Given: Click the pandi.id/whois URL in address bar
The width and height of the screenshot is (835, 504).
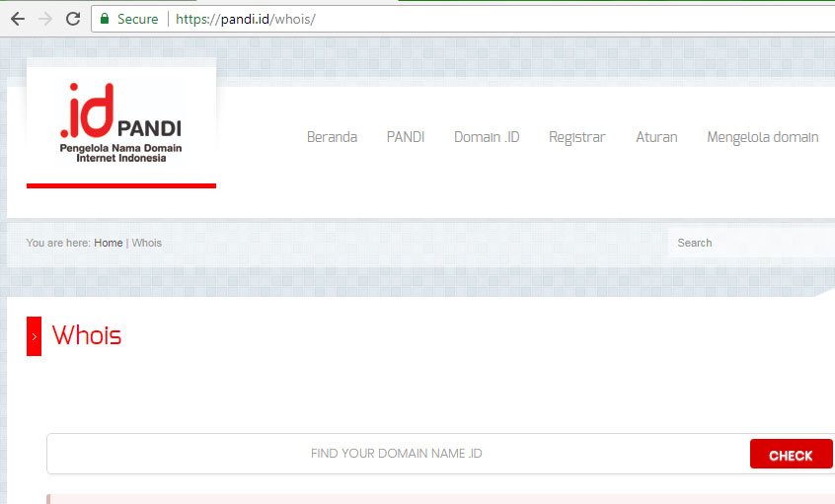Looking at the screenshot, I should tap(246, 19).
